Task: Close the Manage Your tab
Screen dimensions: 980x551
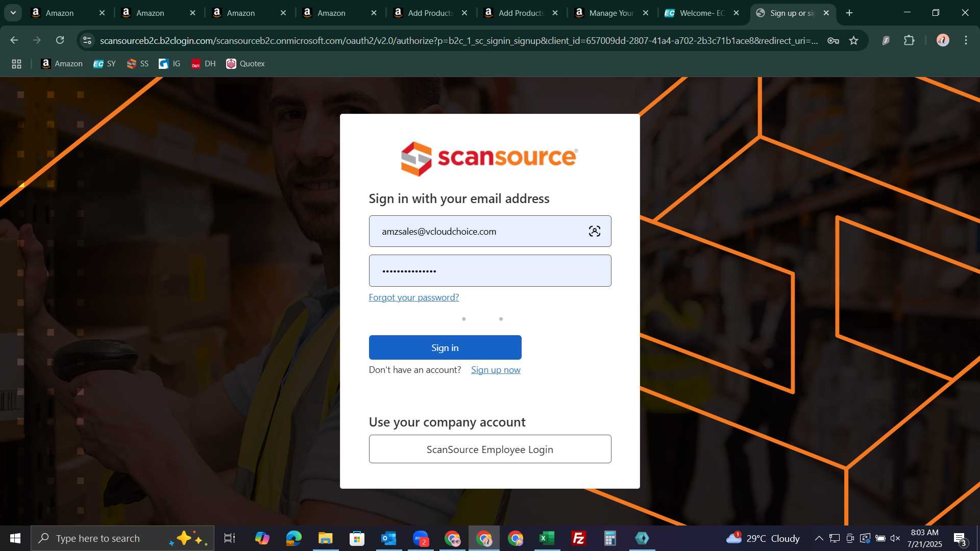Action: coord(646,13)
